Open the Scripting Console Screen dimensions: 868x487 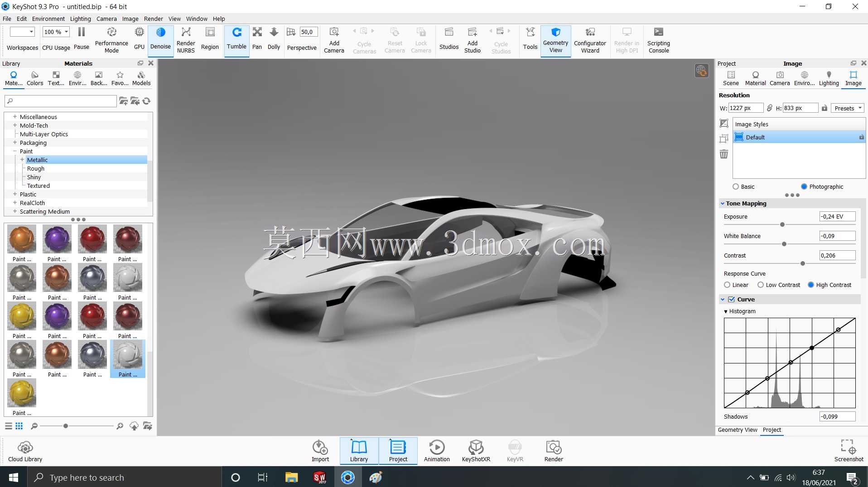pyautogui.click(x=658, y=40)
